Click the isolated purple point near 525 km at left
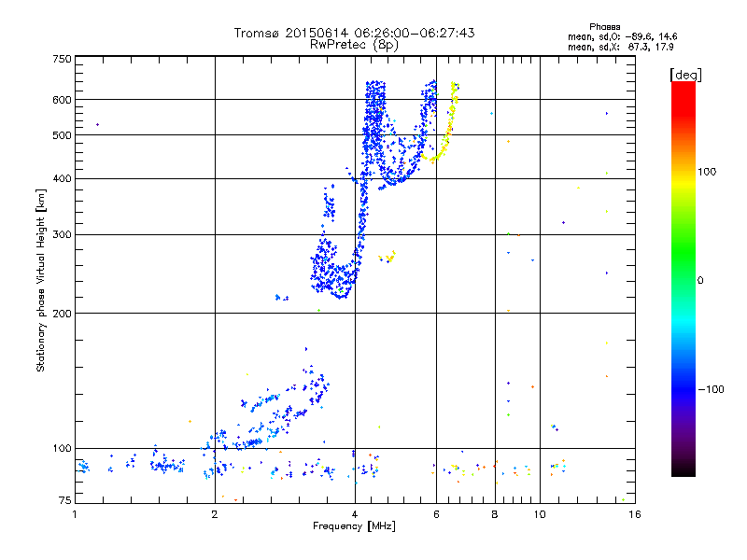The width and height of the screenshot is (747, 560). tap(98, 125)
